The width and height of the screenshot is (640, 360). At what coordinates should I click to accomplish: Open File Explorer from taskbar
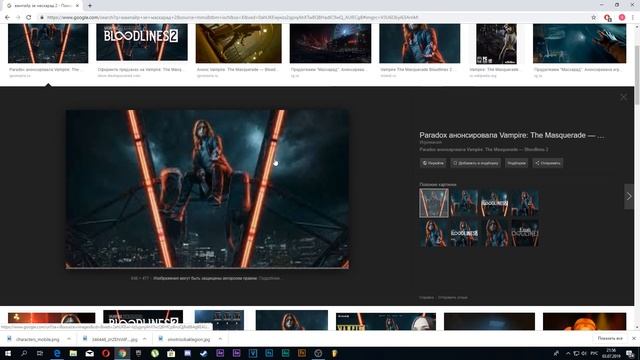click(x=73, y=353)
